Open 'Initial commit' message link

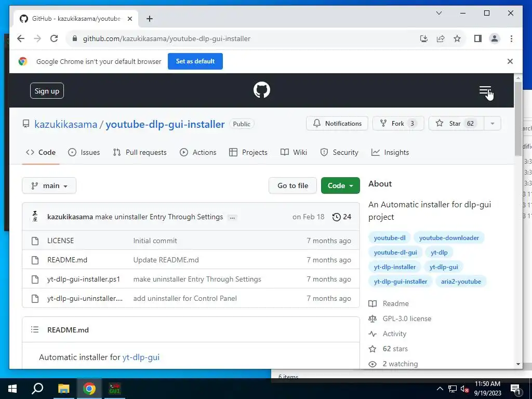(155, 241)
